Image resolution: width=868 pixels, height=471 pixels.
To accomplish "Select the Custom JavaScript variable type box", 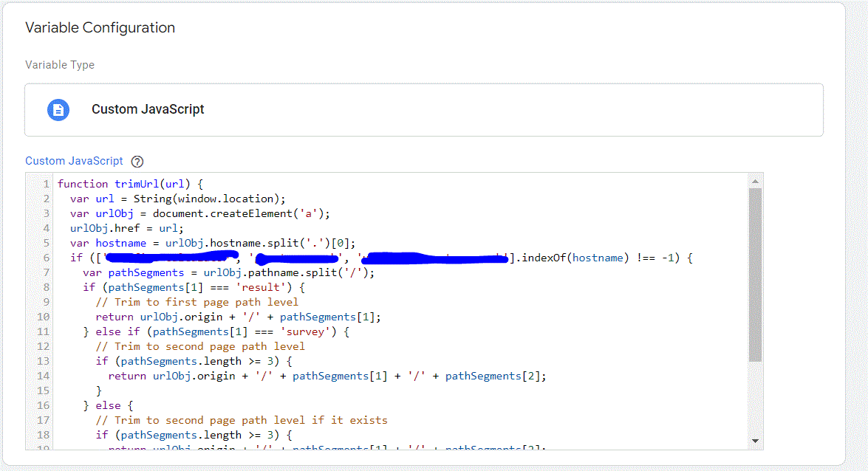I will pyautogui.click(x=424, y=109).
